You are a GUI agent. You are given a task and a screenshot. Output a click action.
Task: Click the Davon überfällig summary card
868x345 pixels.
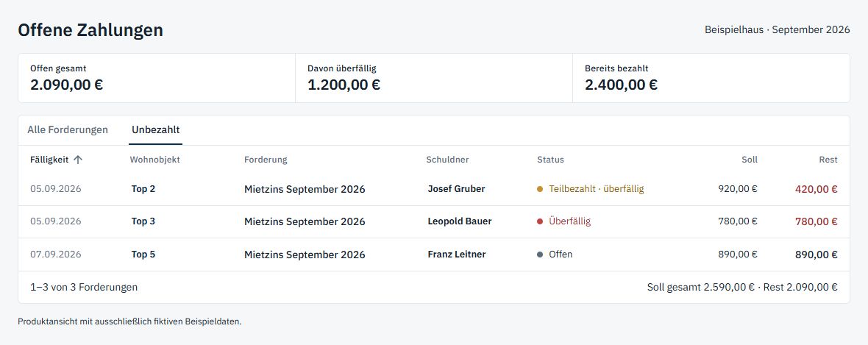click(434, 78)
